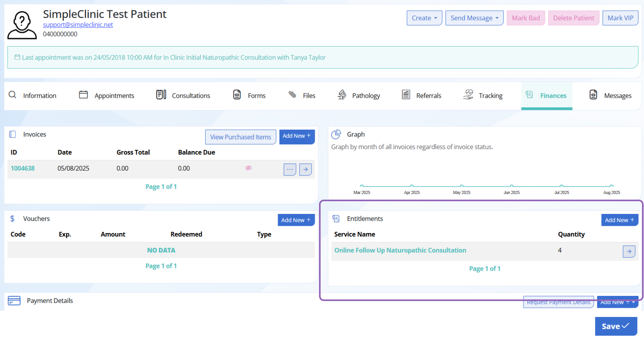
Task: Open arrow button for invoice 1004638
Action: point(305,169)
